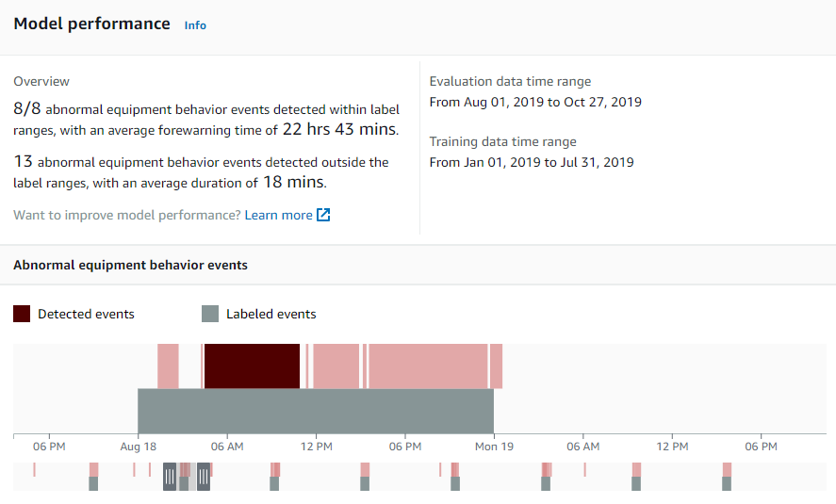Open the Info link beside Model performance
Image resolution: width=836 pixels, height=504 pixels.
point(195,25)
